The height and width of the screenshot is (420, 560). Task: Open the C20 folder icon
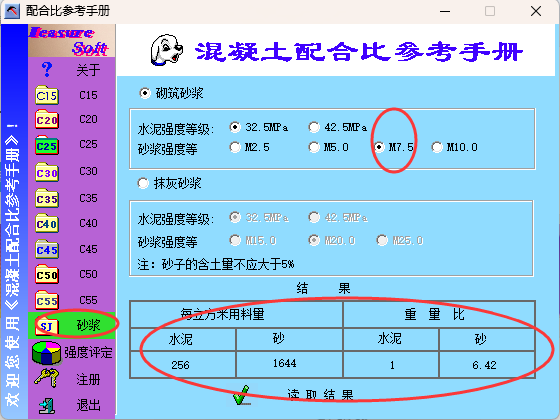tap(47, 119)
